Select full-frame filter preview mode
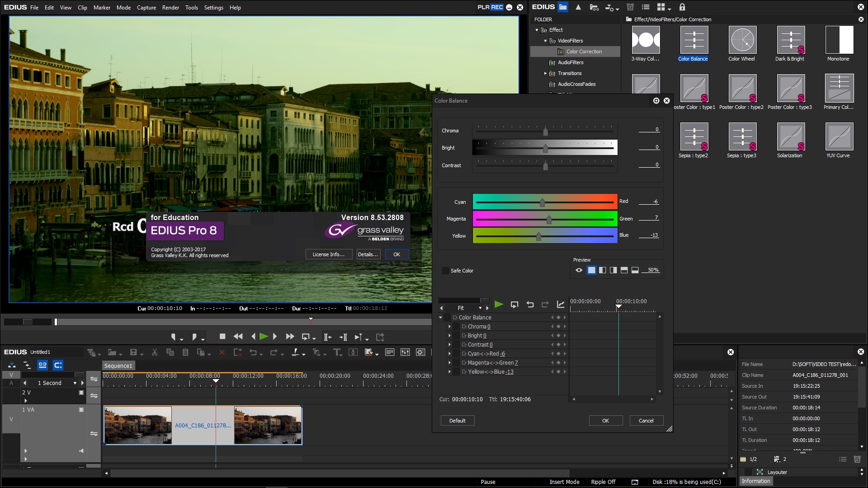This screenshot has height=488, width=868. [x=591, y=270]
